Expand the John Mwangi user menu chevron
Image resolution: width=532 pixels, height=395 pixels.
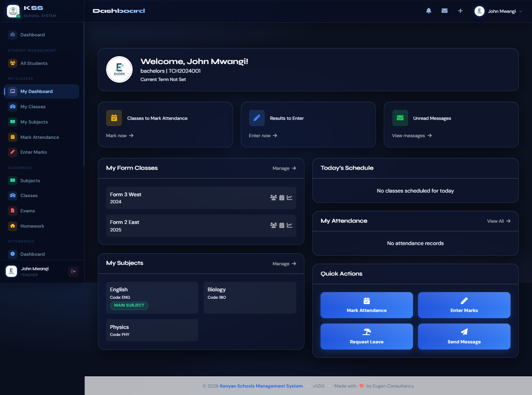coord(520,12)
